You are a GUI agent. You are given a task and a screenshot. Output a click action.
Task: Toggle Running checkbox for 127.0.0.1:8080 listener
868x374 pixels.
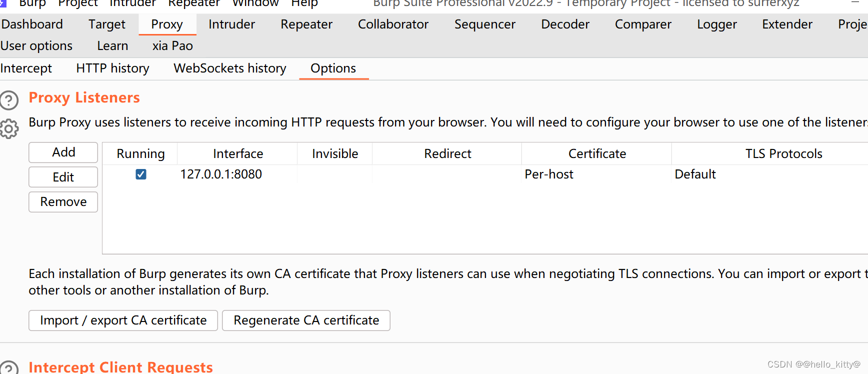tap(141, 174)
